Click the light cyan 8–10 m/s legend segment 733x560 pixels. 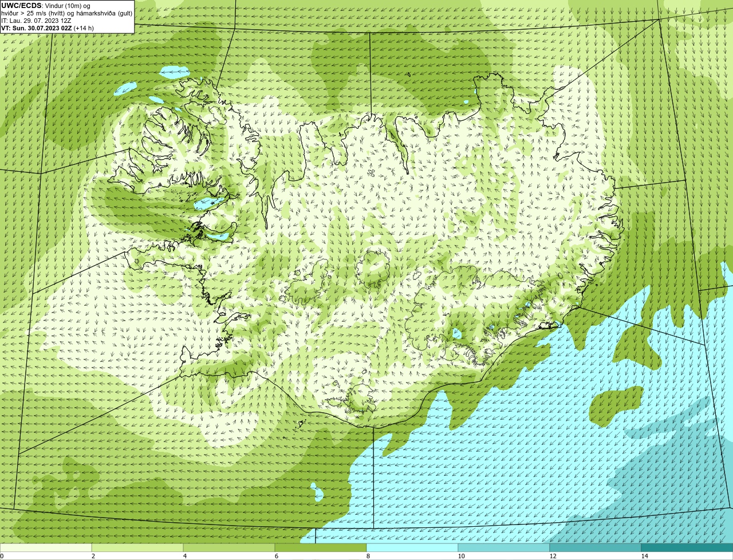[x=412, y=547]
